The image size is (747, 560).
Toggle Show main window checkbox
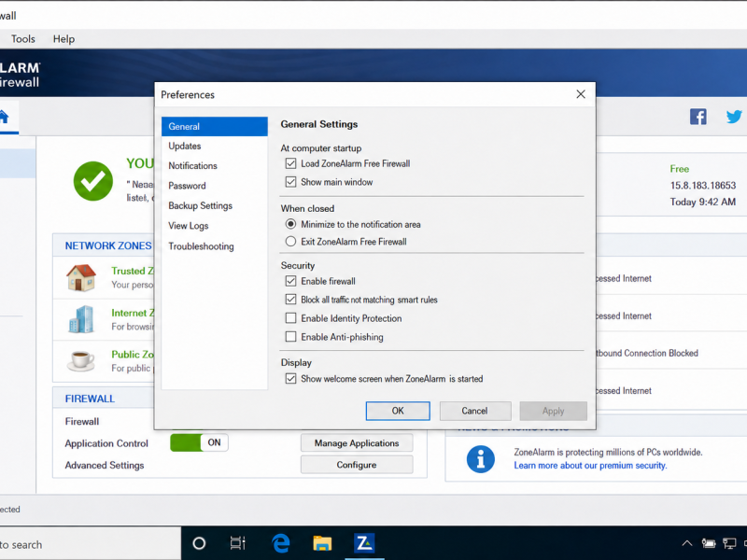click(x=290, y=182)
